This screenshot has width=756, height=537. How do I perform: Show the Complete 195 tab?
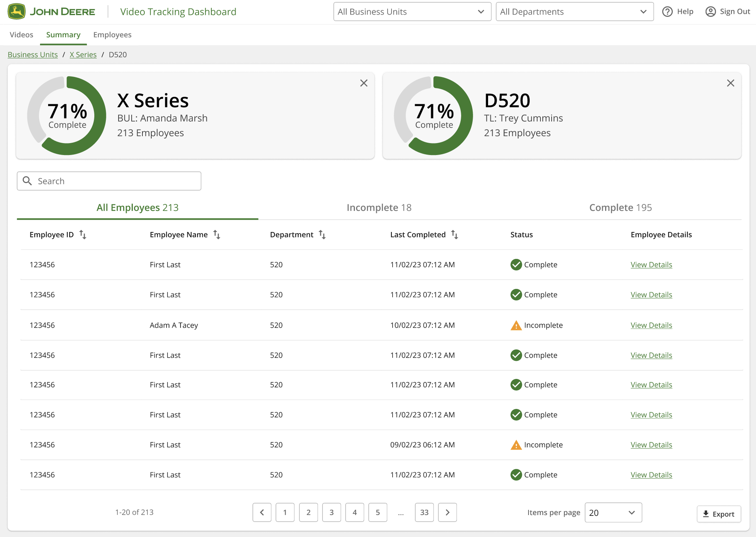coord(621,208)
